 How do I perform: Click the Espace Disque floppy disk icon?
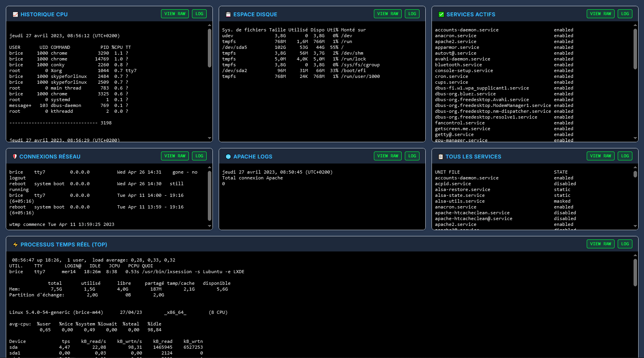[x=228, y=14]
